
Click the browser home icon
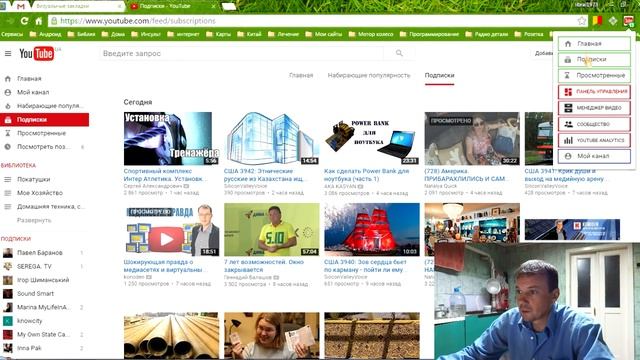coord(39,20)
